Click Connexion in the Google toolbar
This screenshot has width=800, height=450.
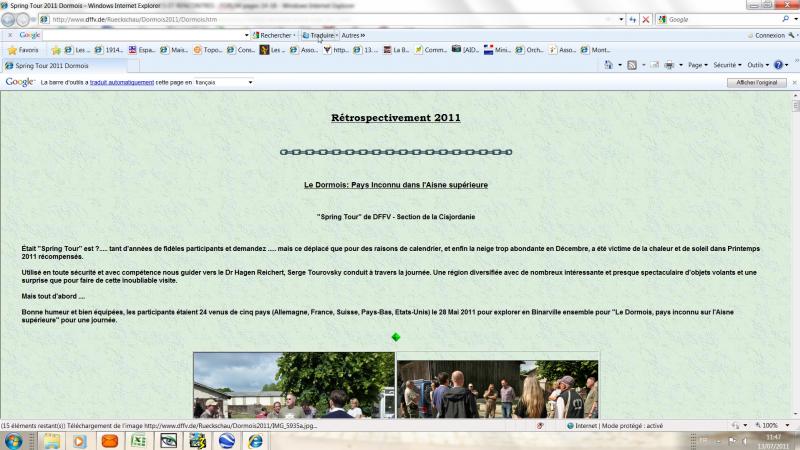[766, 35]
